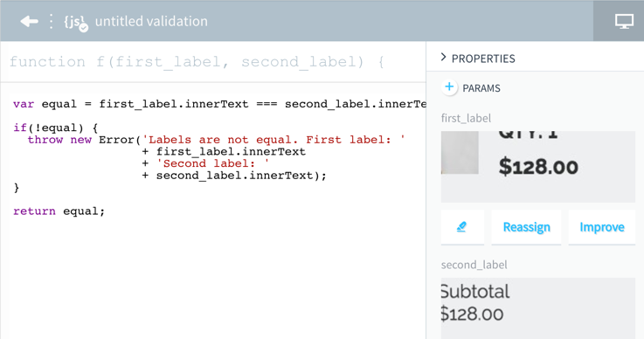Click the first_label parameter name
Image resolution: width=644 pixels, height=339 pixels.
pos(466,118)
